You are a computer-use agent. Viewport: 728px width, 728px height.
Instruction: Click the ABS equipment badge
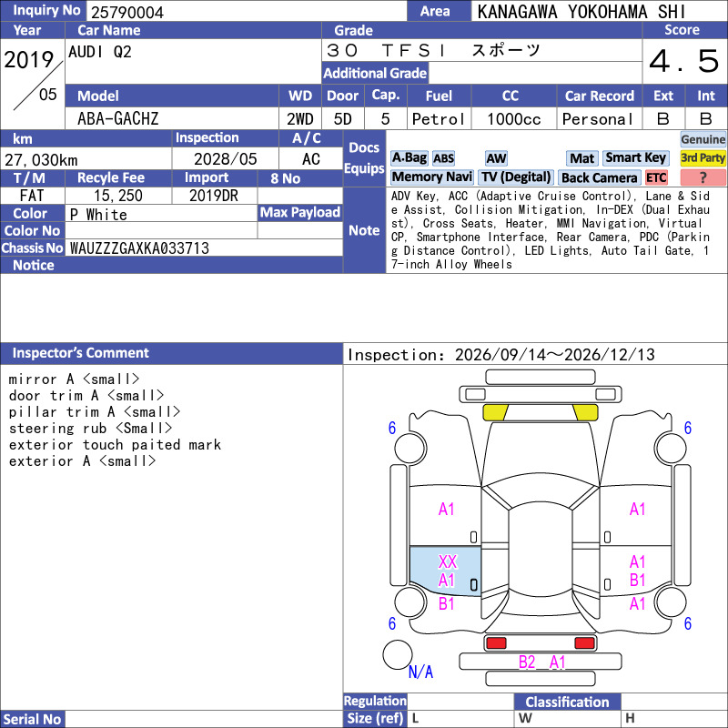pos(443,158)
